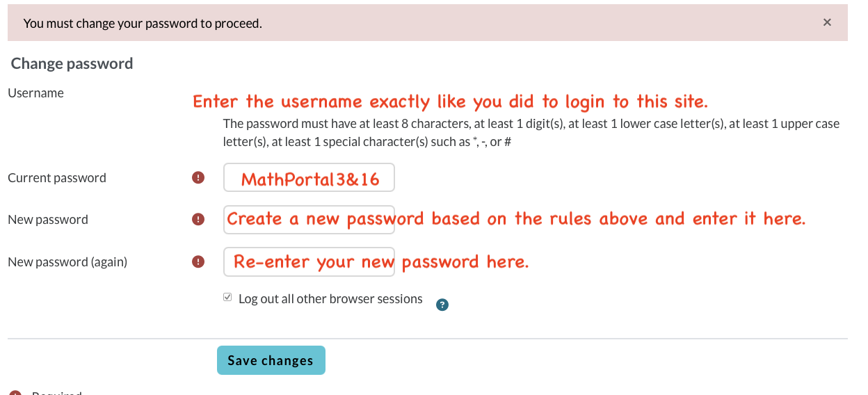Click the required icon beside New password (again)
The image size is (868, 395).
point(198,262)
